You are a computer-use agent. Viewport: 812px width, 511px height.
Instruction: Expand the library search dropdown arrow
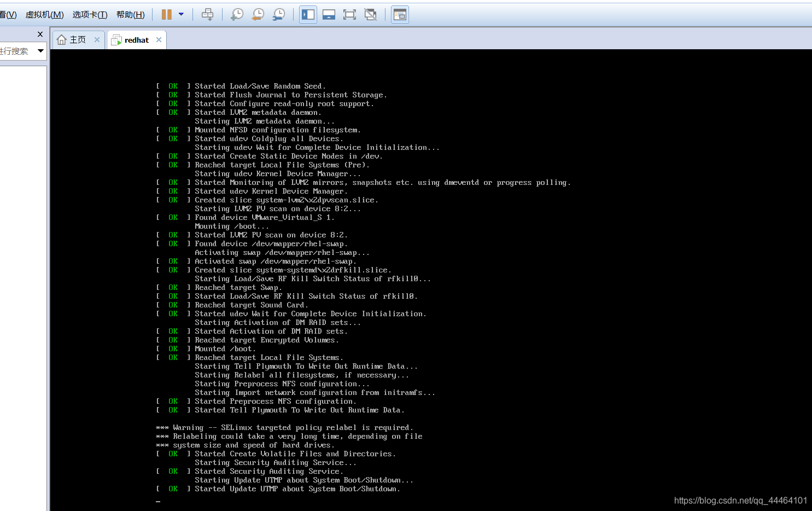40,51
